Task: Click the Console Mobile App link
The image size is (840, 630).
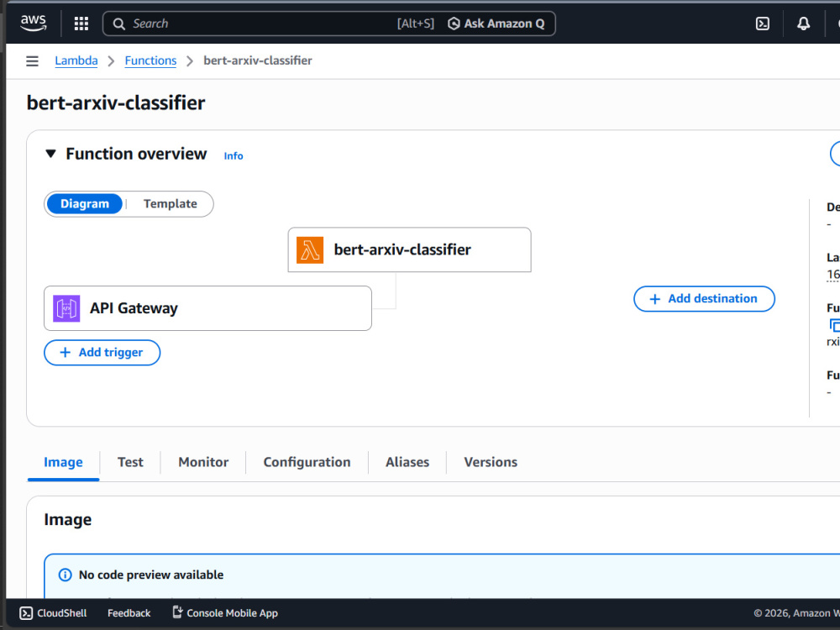Action: 232,613
